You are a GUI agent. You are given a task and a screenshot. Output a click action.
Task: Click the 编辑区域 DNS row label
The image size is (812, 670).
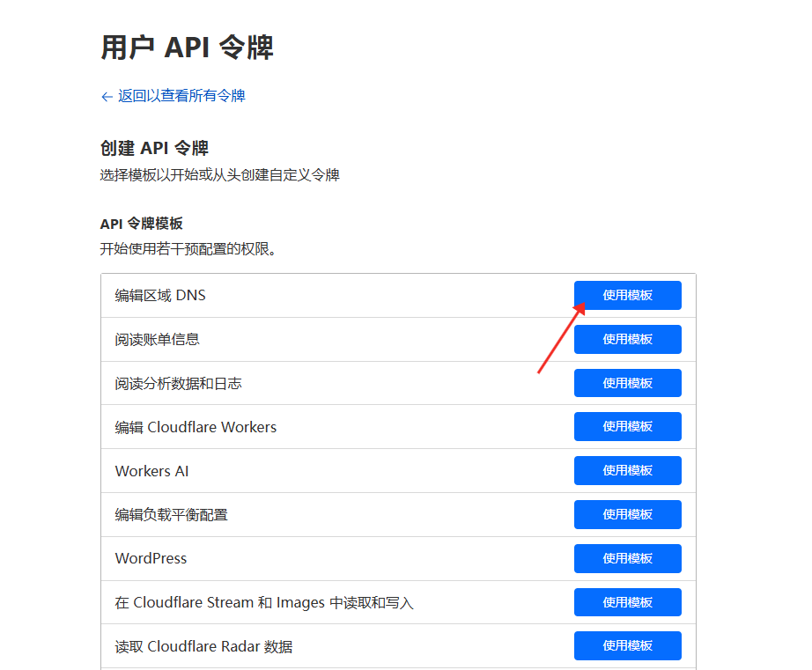[160, 296]
